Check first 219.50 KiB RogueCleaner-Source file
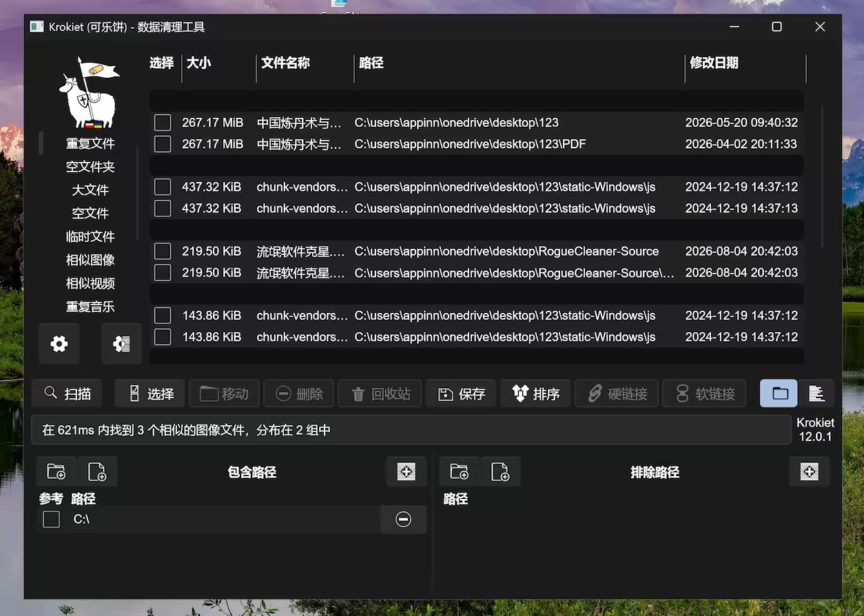864x616 pixels. [x=163, y=251]
